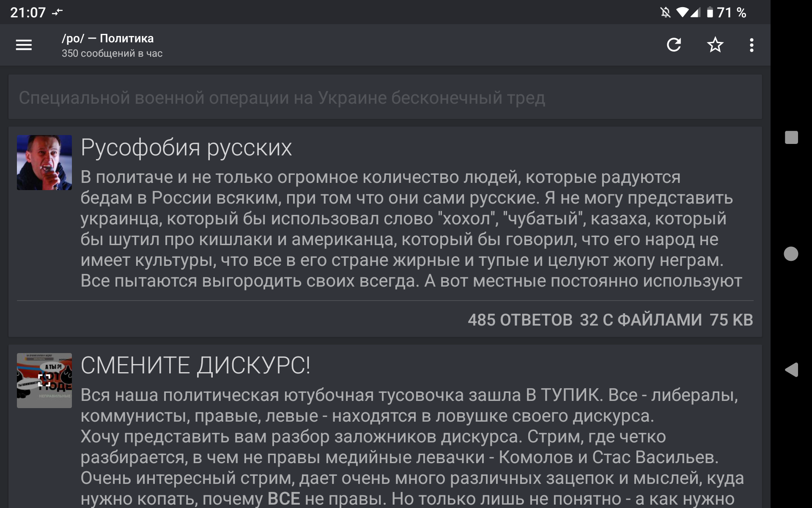Tap the Android recent apps square
The image size is (812, 508).
click(x=791, y=137)
